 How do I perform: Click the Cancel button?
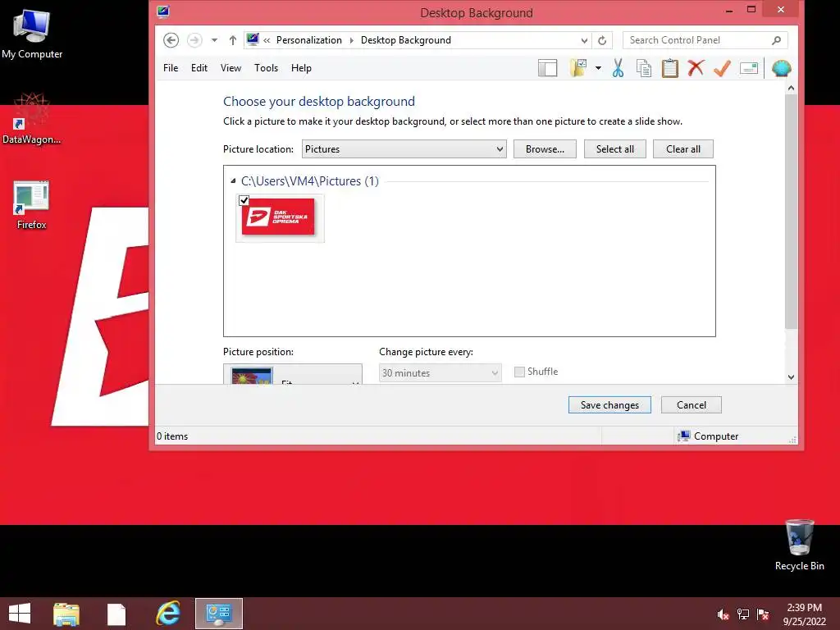691,405
